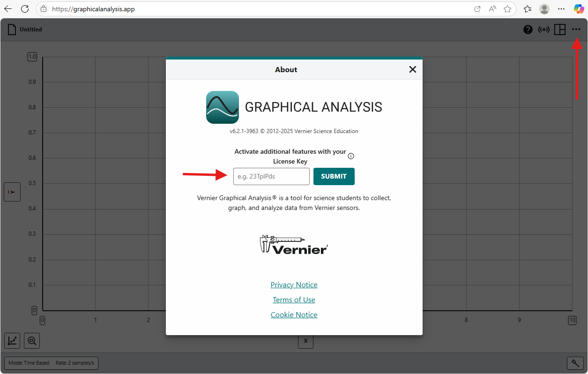Open the help question mark icon
Screen dimensions: 588x374
(528, 30)
